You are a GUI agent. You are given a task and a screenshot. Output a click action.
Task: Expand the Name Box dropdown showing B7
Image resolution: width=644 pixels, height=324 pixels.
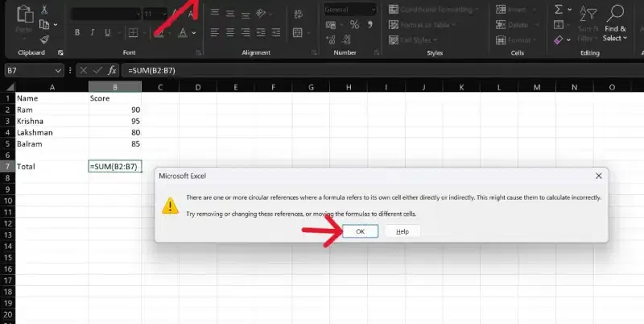[58, 71]
